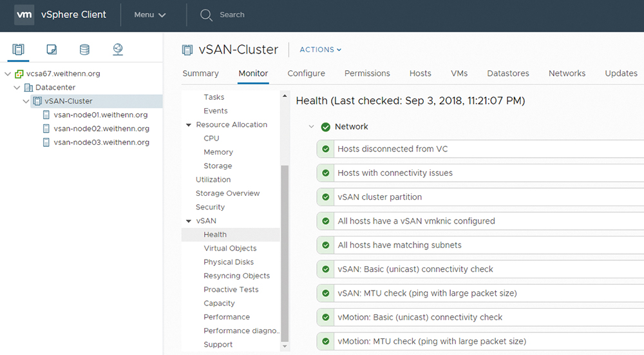Screen dimensions: 644x355
Task: Open Performance under vSAN
Action: coord(227,317)
